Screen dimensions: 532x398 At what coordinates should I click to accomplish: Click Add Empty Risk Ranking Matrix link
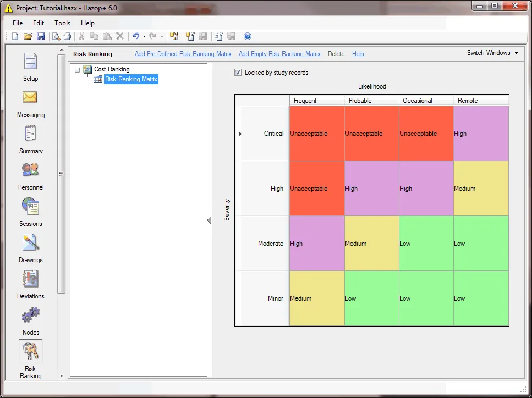click(279, 54)
